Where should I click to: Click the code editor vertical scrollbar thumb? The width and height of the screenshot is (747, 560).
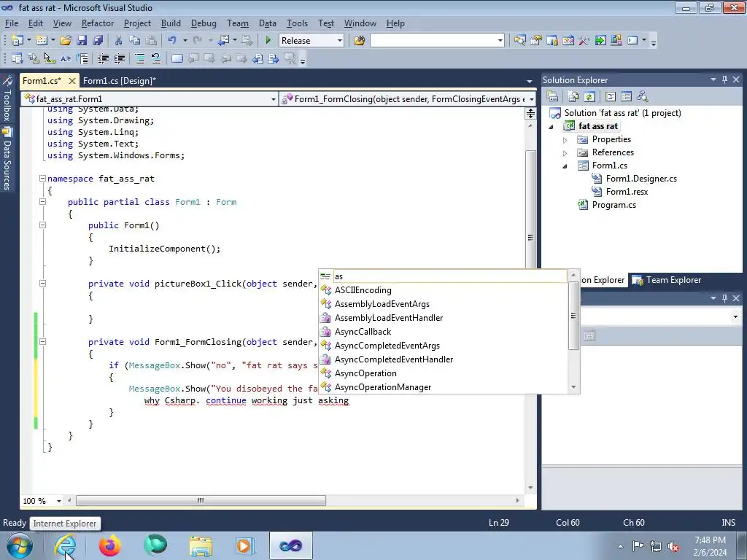coord(530,238)
